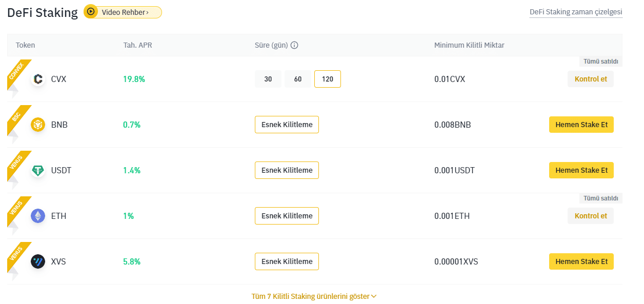Click the 5.8% APR value
Image resolution: width=644 pixels, height=304 pixels.
tap(132, 261)
